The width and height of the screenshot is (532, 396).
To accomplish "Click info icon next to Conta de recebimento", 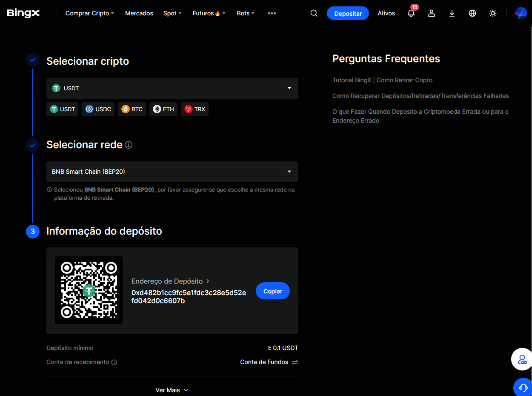I will click(x=114, y=362).
